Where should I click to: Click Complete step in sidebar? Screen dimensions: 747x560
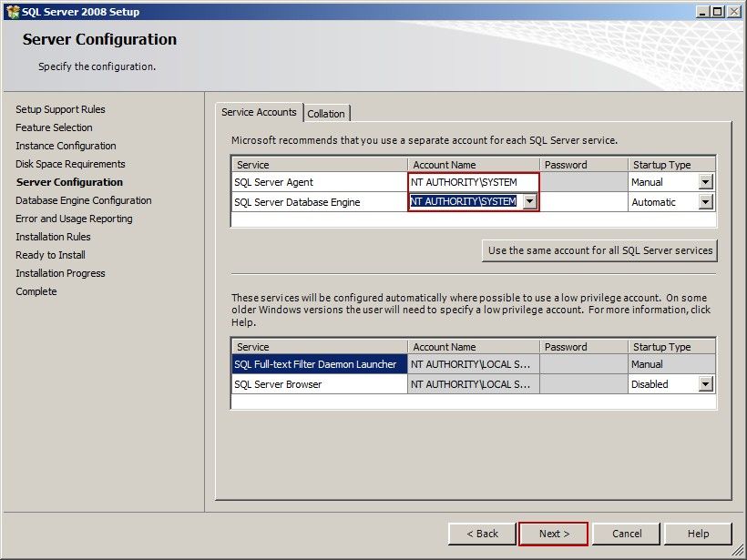(36, 291)
